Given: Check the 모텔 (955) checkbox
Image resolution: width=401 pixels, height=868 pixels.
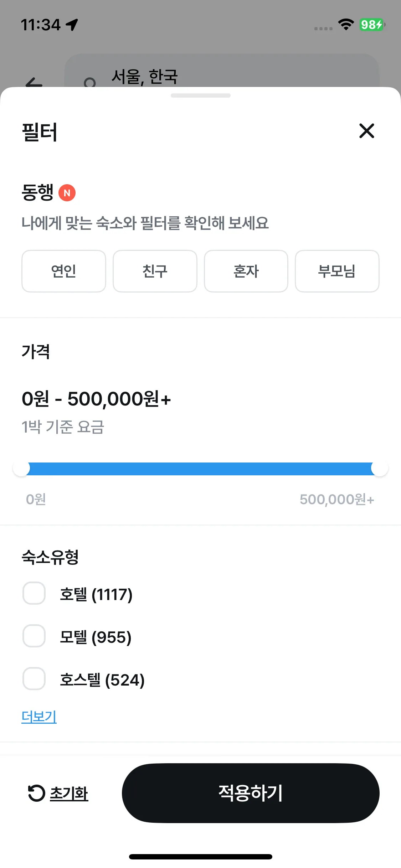Looking at the screenshot, I should point(34,636).
